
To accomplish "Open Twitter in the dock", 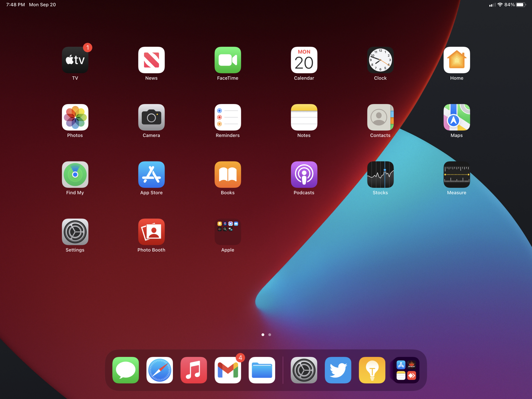I will tap(338, 370).
